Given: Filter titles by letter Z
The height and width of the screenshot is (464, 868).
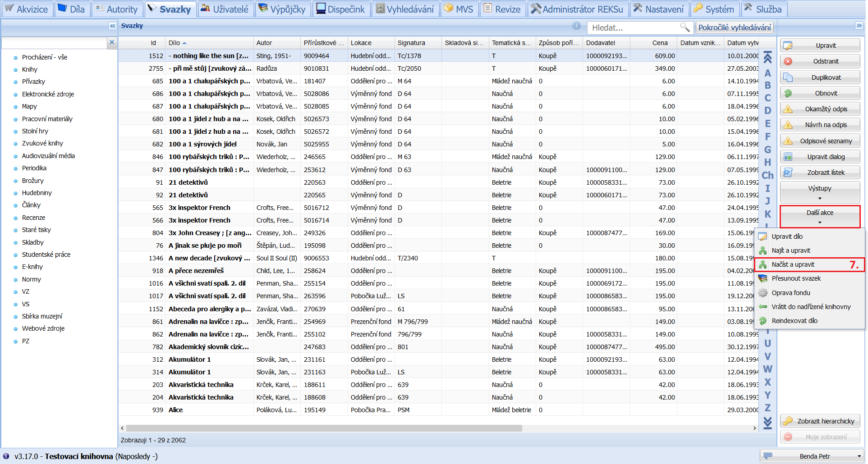Looking at the screenshot, I should 767,408.
